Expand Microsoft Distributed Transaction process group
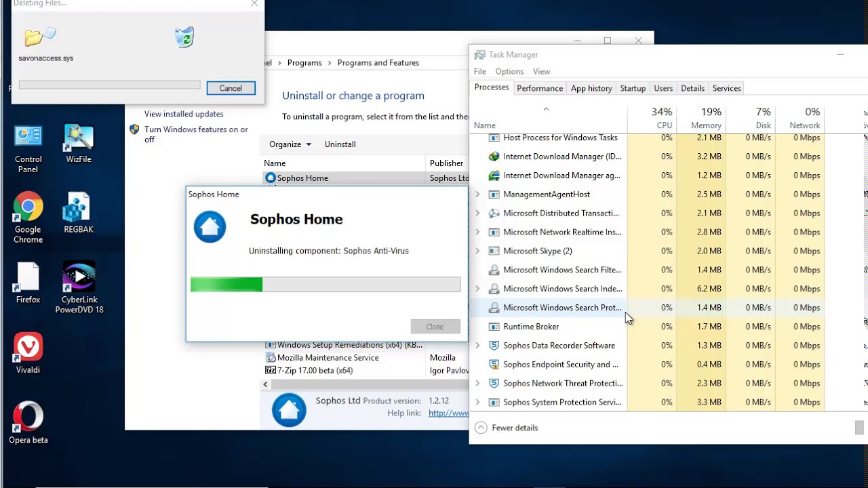This screenshot has width=868, height=488. click(477, 213)
